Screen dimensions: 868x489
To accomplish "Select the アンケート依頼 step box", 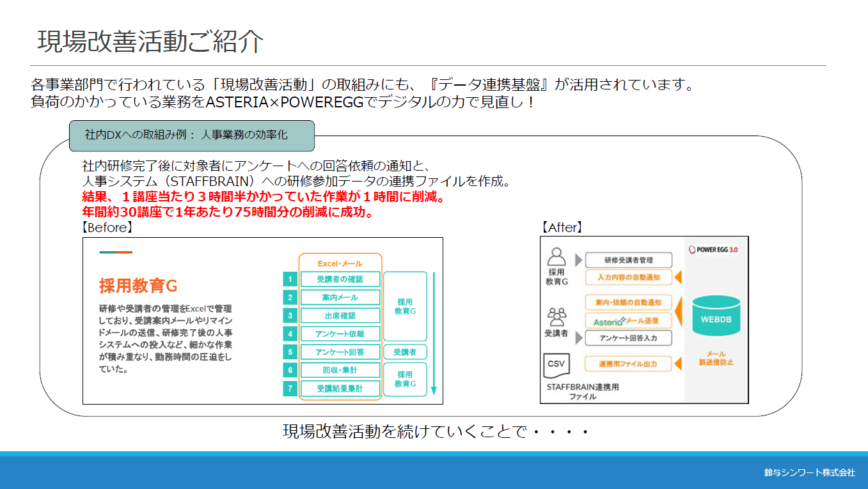I will coord(340,334).
